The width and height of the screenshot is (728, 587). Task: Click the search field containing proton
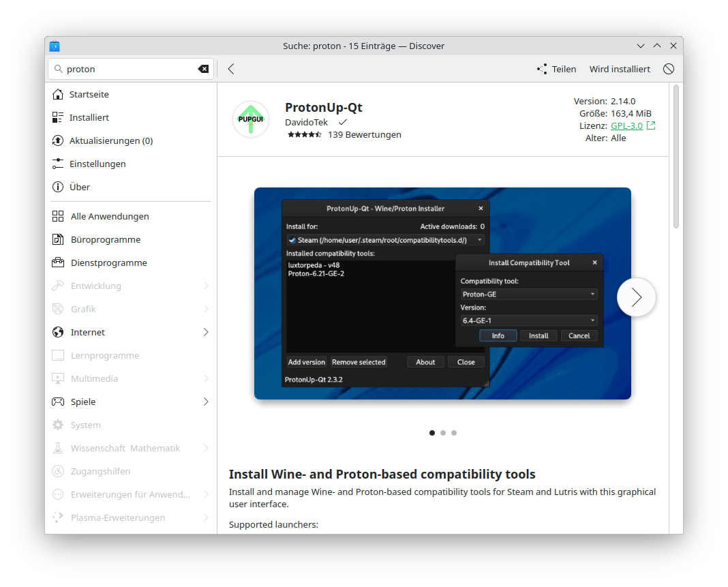(x=131, y=69)
